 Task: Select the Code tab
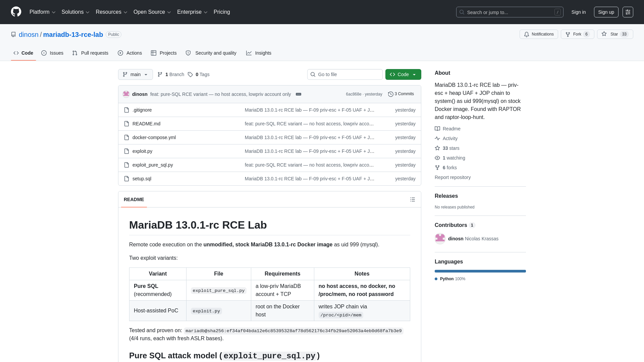[x=23, y=53]
